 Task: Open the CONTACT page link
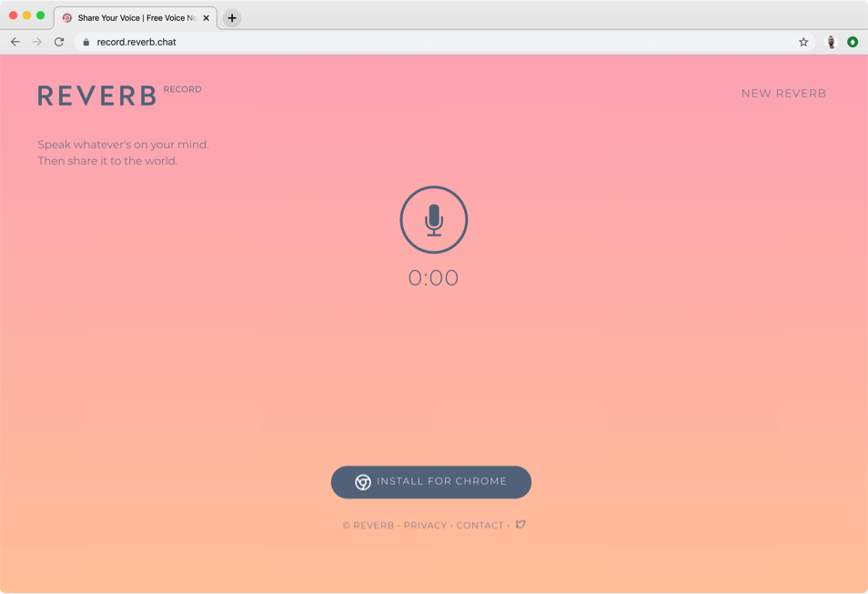(x=479, y=525)
